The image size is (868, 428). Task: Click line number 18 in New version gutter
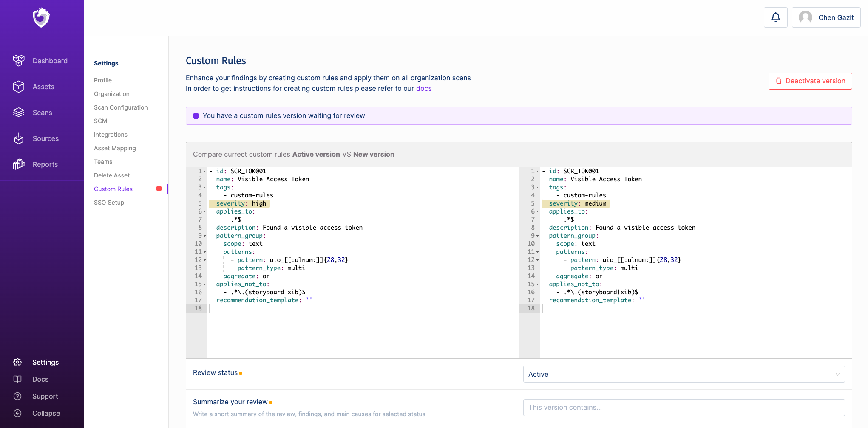tap(531, 309)
